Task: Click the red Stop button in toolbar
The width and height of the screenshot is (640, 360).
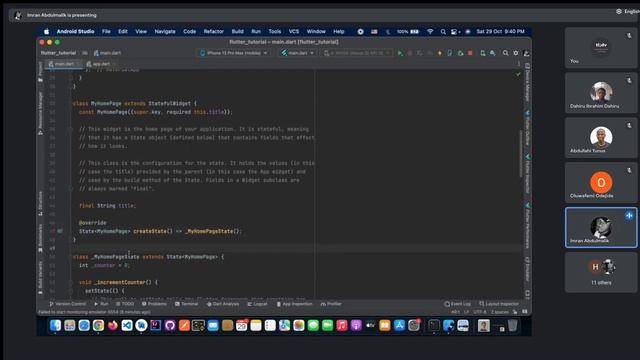Action: click(x=470, y=53)
